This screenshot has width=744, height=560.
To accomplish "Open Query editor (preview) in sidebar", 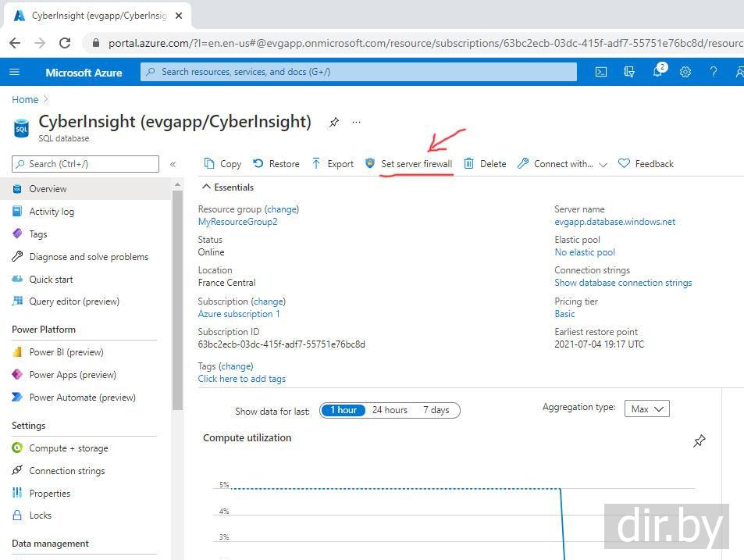I will point(74,301).
